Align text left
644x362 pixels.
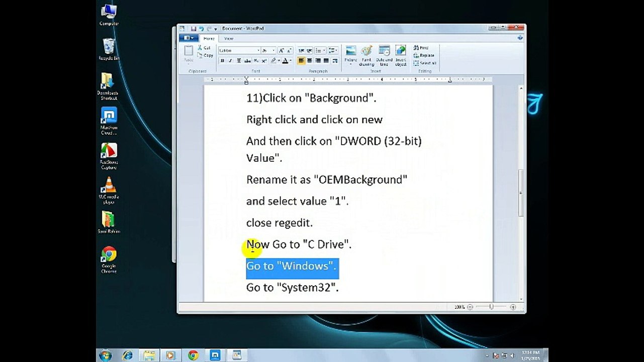(301, 61)
